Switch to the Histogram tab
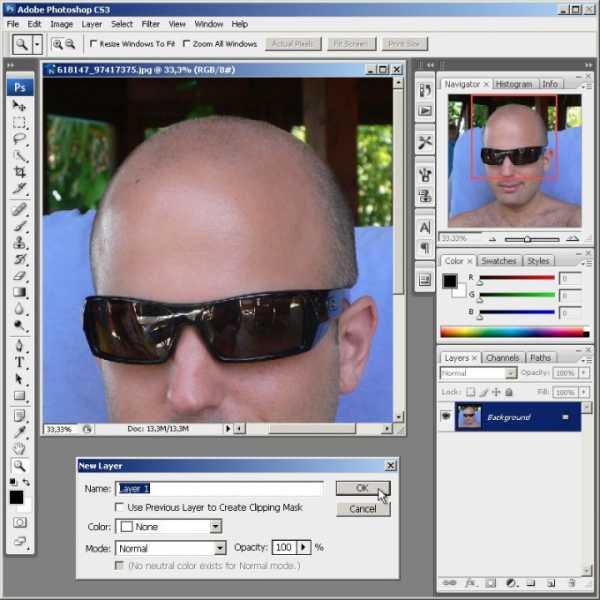The image size is (600, 600). click(514, 84)
